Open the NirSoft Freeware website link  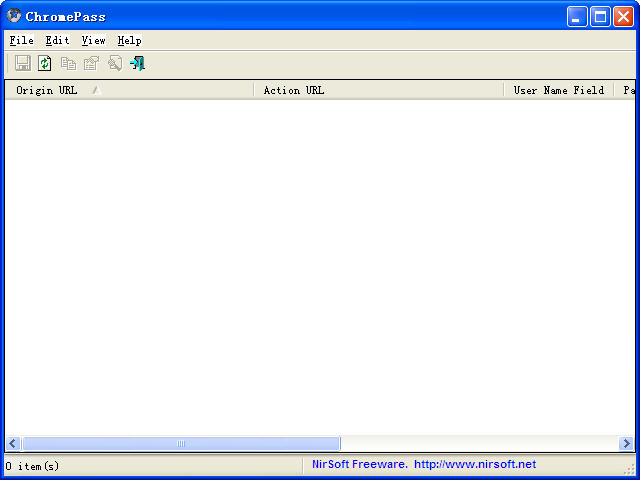(424, 464)
